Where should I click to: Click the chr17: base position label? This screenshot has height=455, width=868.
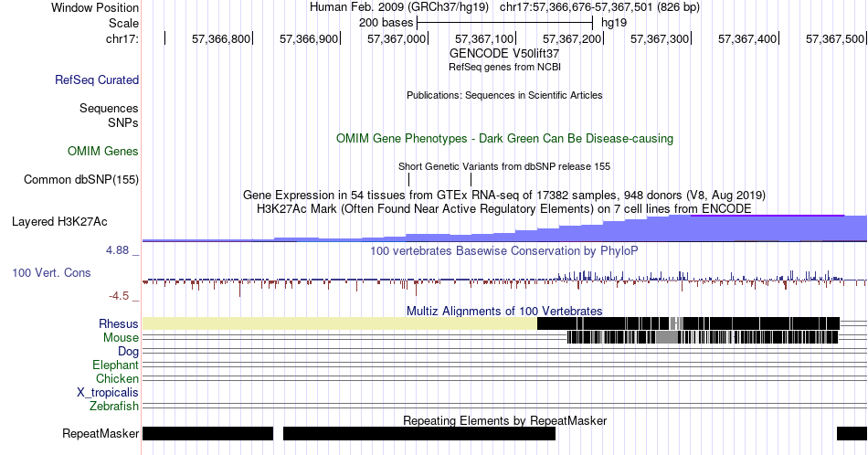[x=122, y=38]
